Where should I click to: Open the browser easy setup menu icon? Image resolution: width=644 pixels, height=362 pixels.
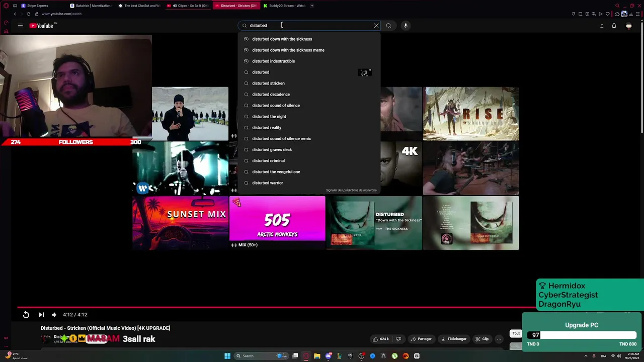638,14
